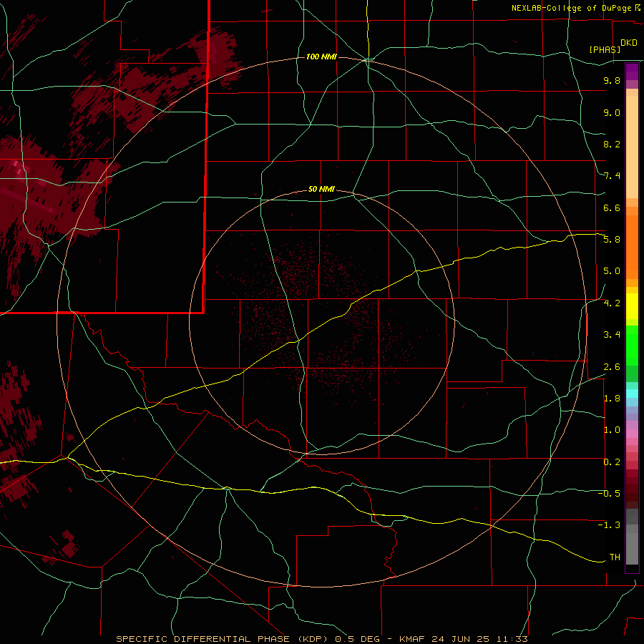The image size is (644, 644).
Task: Click the TH threshold label on the scale
Action: coord(615,557)
